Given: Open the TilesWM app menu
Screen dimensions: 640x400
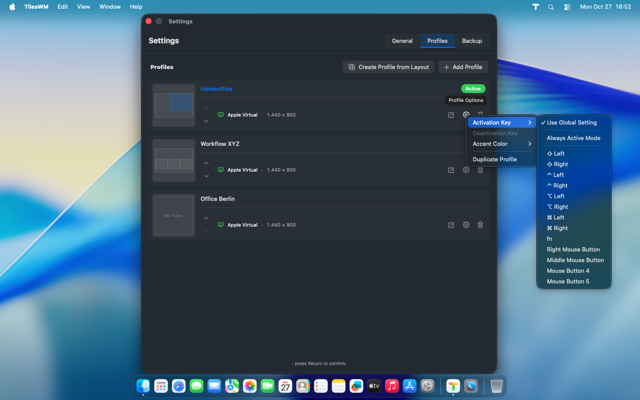Looking at the screenshot, I should [36, 7].
